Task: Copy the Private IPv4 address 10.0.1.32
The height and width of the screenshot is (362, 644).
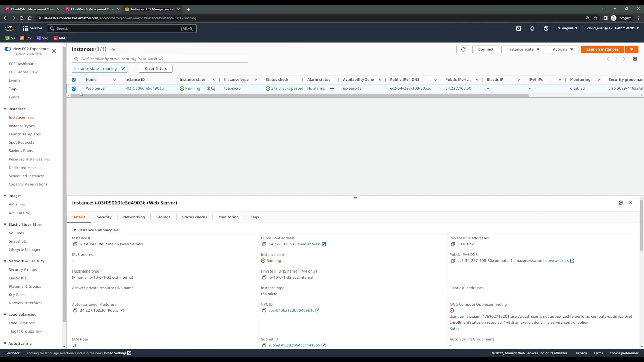Action: point(453,244)
